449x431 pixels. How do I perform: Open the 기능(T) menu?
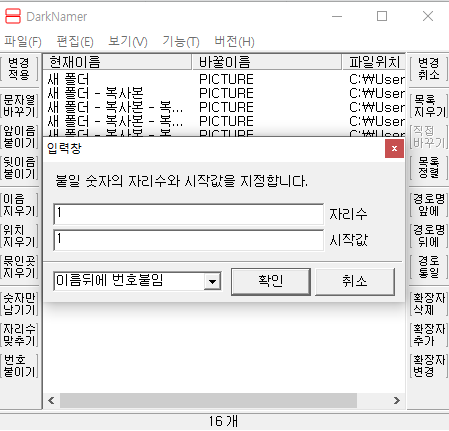(x=181, y=42)
